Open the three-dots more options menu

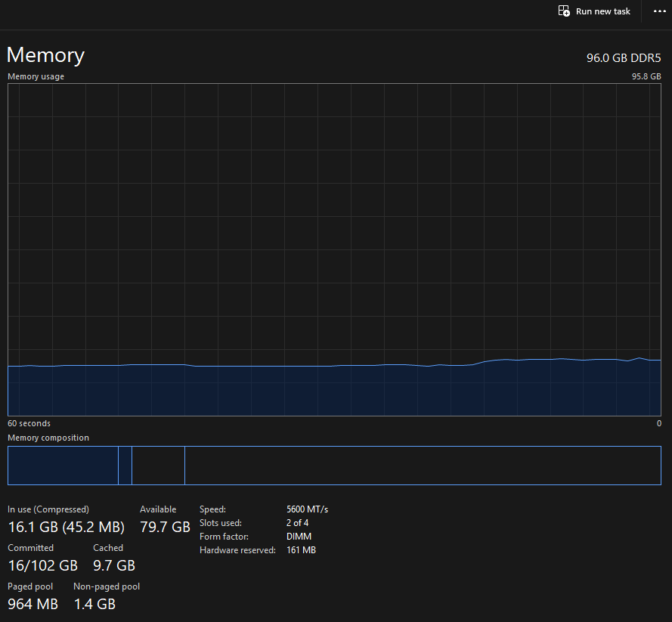pos(660,11)
